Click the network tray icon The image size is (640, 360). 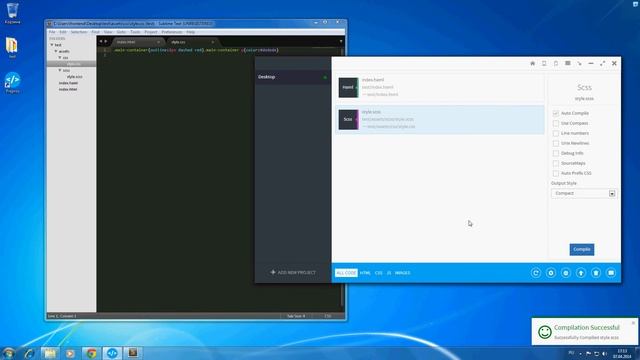596,353
